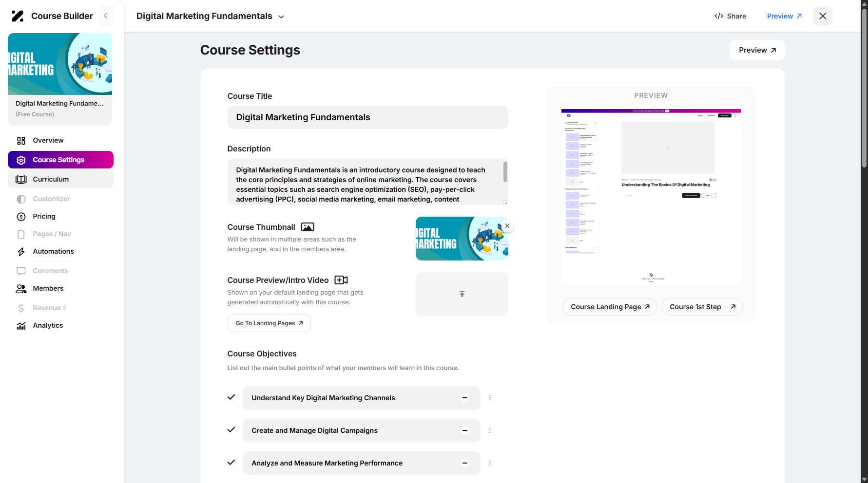
Task: Click the course thumbnail image in settings
Action: 462,239
